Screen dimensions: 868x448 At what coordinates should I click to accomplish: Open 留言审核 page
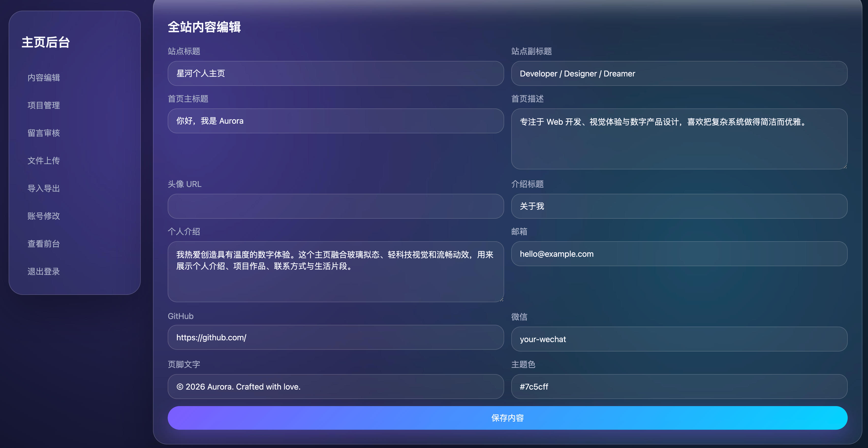[44, 133]
